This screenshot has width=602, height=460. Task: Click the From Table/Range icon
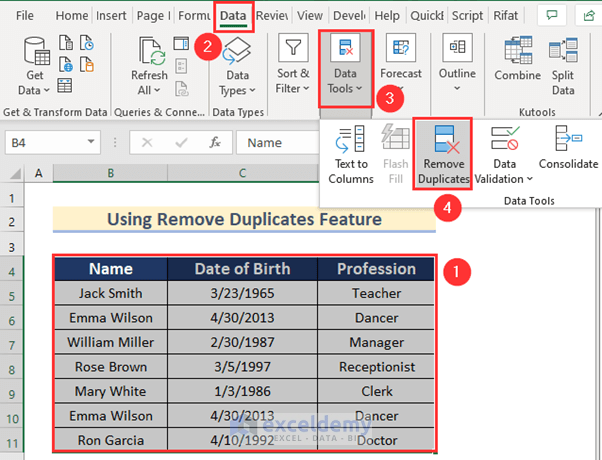[64, 86]
